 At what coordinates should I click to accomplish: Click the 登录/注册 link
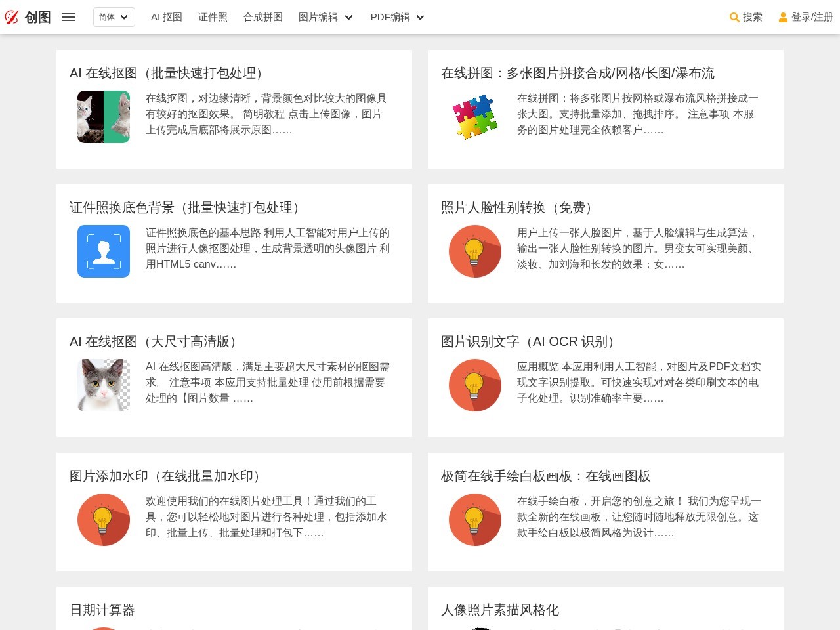pos(812,18)
